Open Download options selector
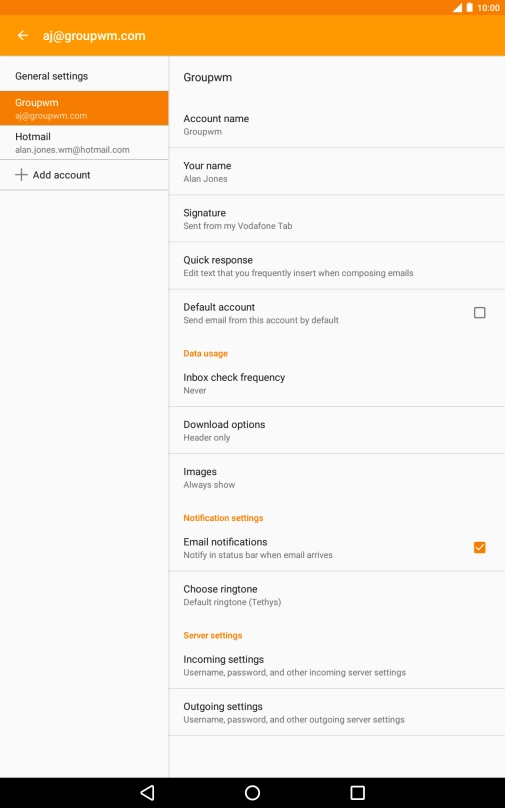The width and height of the screenshot is (505, 808). coord(337,430)
